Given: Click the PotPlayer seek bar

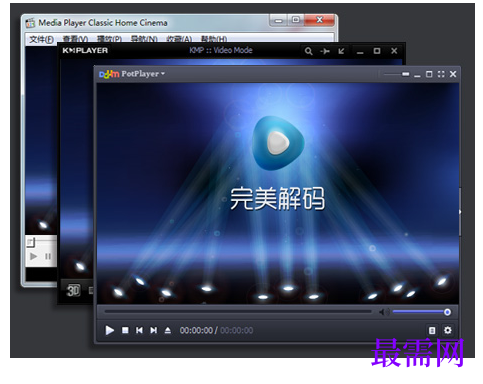Looking at the screenshot, I should tap(238, 312).
